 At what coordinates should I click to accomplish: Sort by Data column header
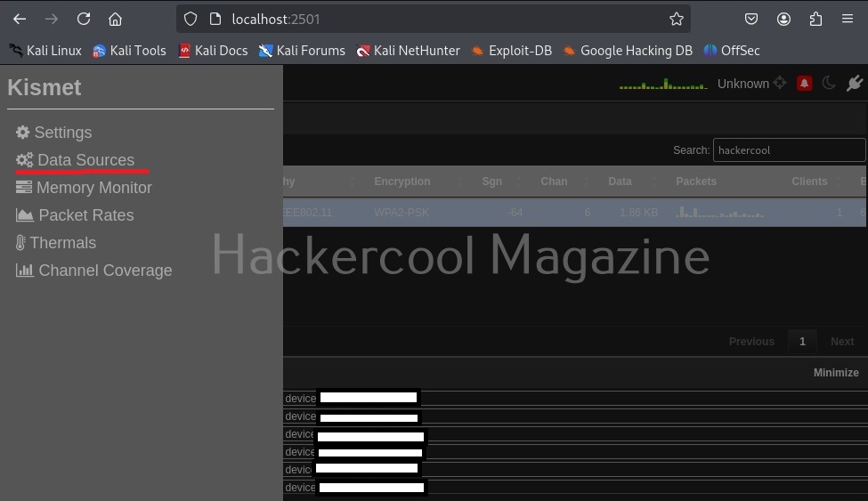coord(620,182)
